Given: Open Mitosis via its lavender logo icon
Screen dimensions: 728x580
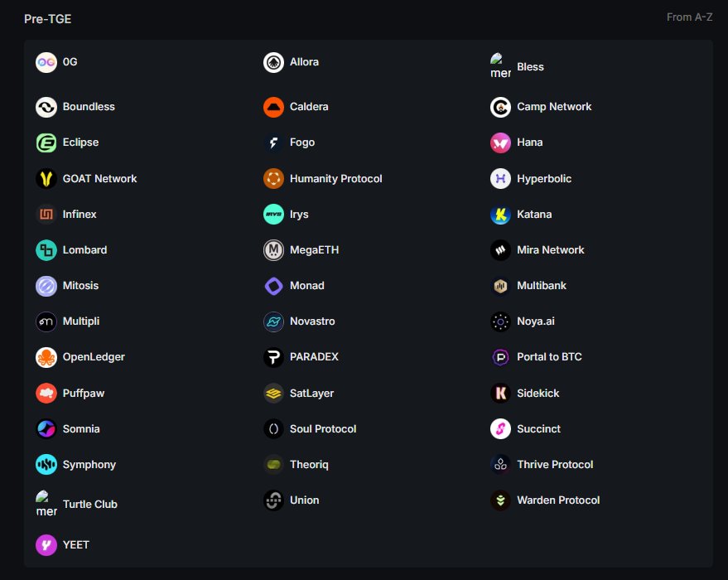Looking at the screenshot, I should [46, 286].
